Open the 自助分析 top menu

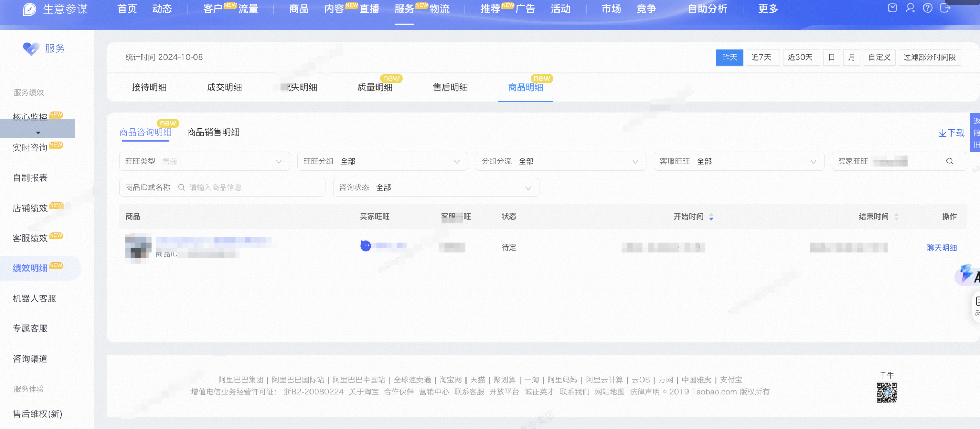click(707, 9)
